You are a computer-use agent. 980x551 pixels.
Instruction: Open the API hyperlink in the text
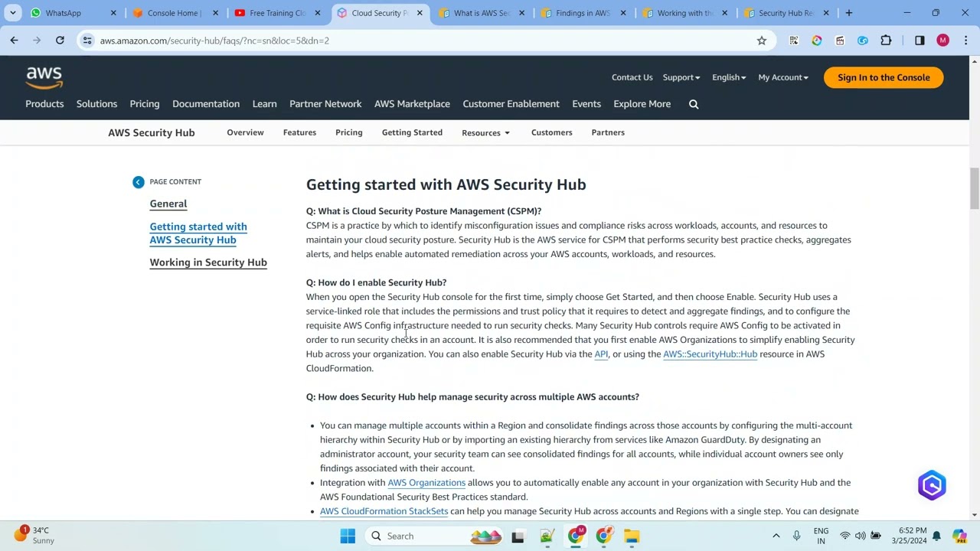[x=601, y=354]
